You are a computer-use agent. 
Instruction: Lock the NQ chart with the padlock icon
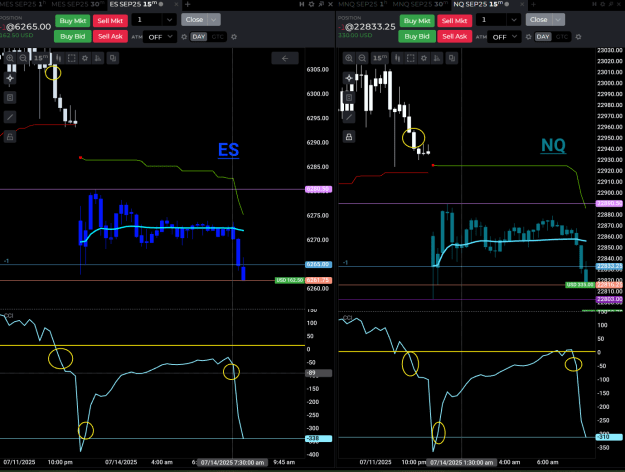[x=349, y=137]
